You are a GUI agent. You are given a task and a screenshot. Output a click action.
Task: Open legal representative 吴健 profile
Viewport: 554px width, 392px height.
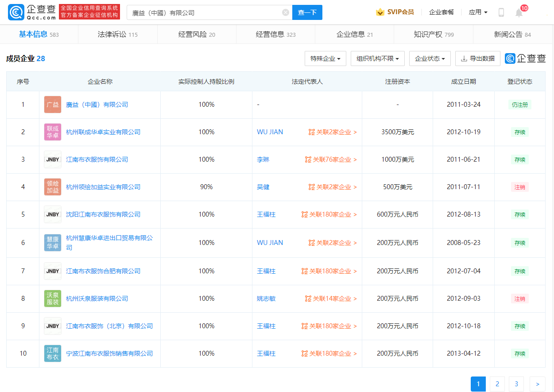click(x=263, y=187)
